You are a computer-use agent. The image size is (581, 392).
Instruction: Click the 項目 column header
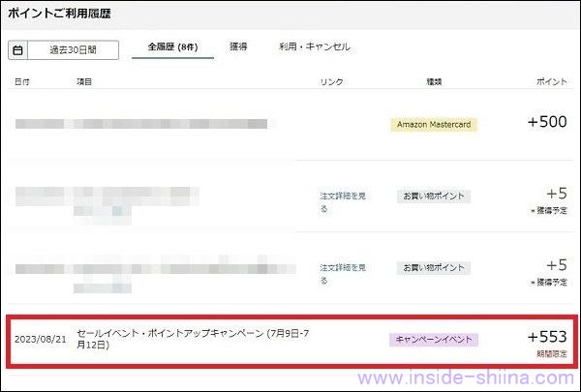(84, 82)
